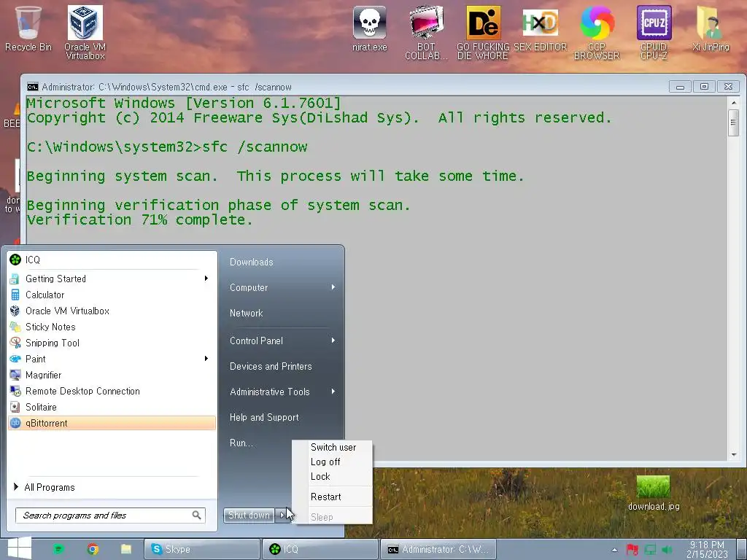Viewport: 747px width, 560px height.
Task: Minimize the cmd window
Action: pos(680,87)
